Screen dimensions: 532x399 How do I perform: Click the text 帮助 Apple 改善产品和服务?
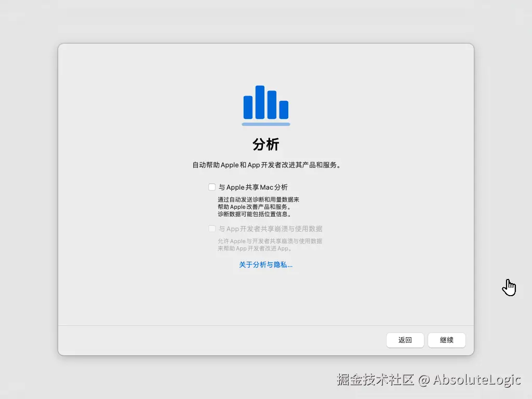pos(253,207)
